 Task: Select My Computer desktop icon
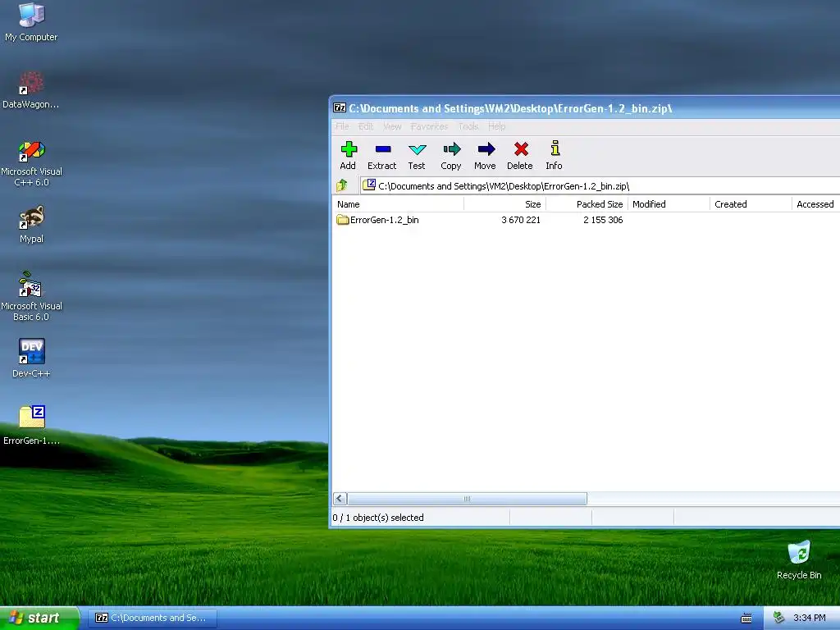(31, 22)
